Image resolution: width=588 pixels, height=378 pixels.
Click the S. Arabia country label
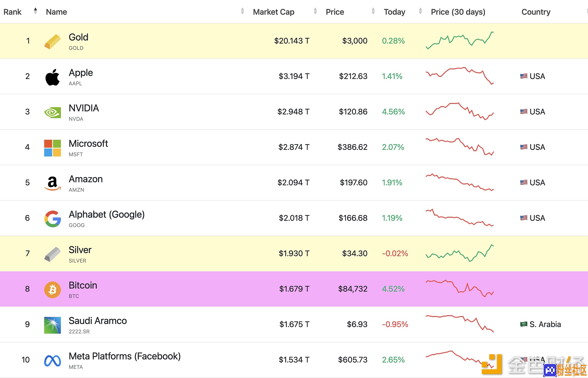(545, 324)
